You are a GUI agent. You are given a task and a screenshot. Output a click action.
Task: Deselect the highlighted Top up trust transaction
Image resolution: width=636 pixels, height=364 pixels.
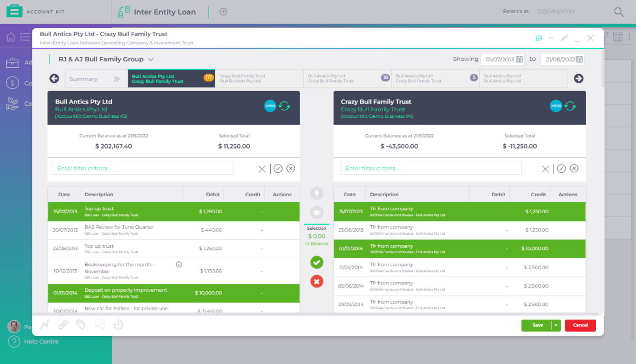click(x=165, y=212)
